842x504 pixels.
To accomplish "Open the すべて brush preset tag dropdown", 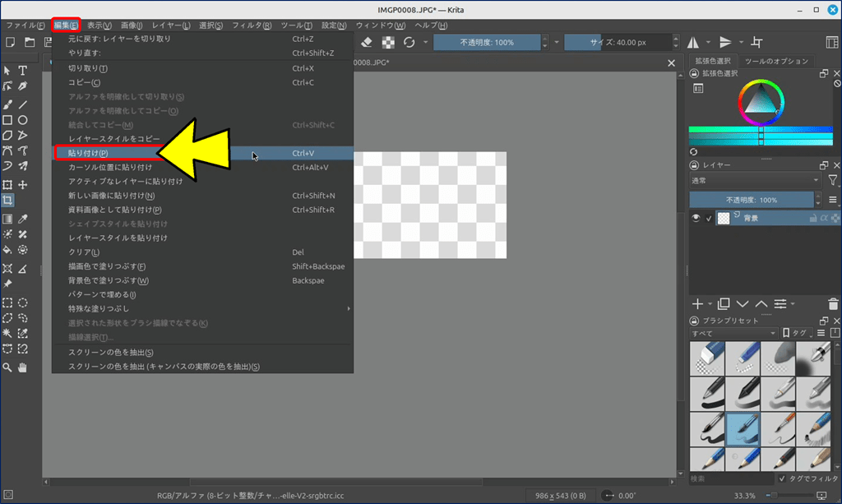I will 733,333.
